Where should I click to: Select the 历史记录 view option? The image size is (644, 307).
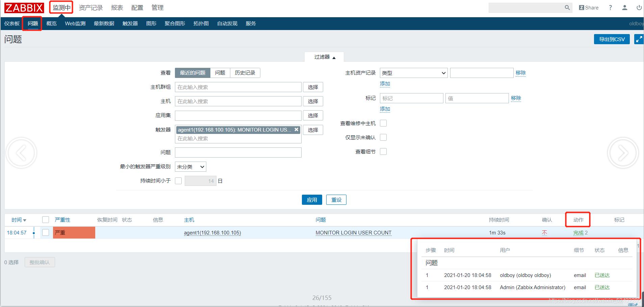point(245,73)
